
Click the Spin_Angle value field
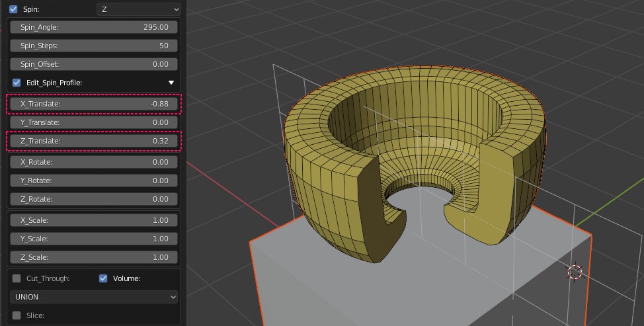coord(94,27)
